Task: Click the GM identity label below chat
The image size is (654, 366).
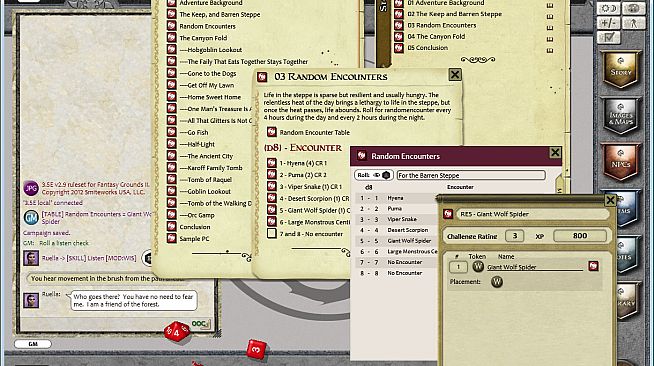Action: 33,344
